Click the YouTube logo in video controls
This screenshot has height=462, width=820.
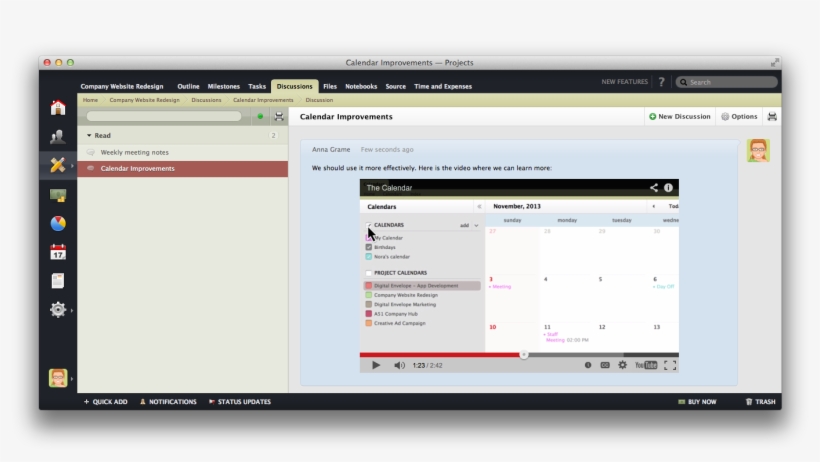[x=646, y=365]
